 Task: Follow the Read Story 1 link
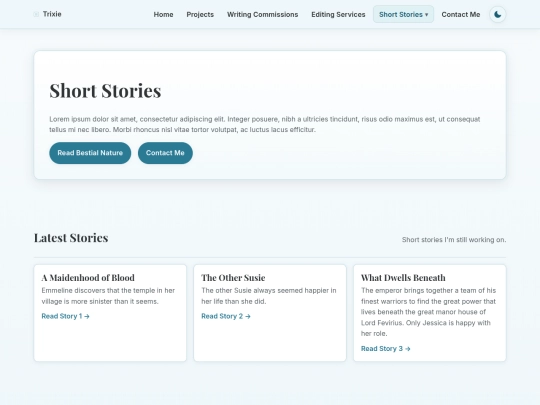coord(65,316)
